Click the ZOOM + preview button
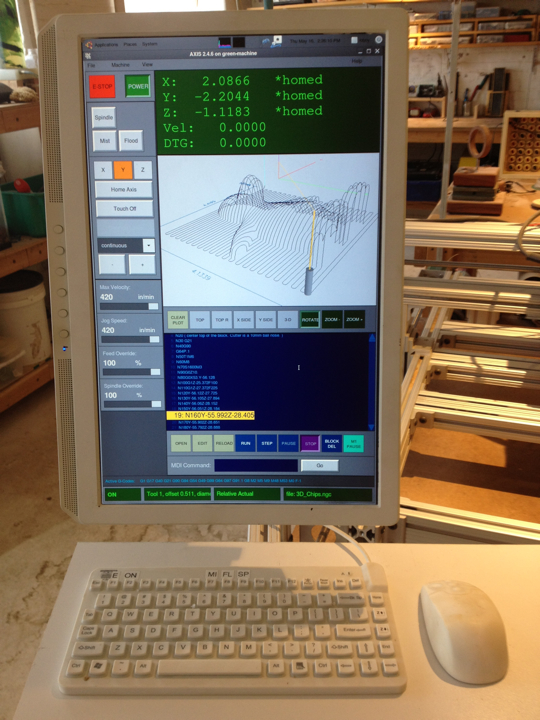The width and height of the screenshot is (540, 720). 354,319
